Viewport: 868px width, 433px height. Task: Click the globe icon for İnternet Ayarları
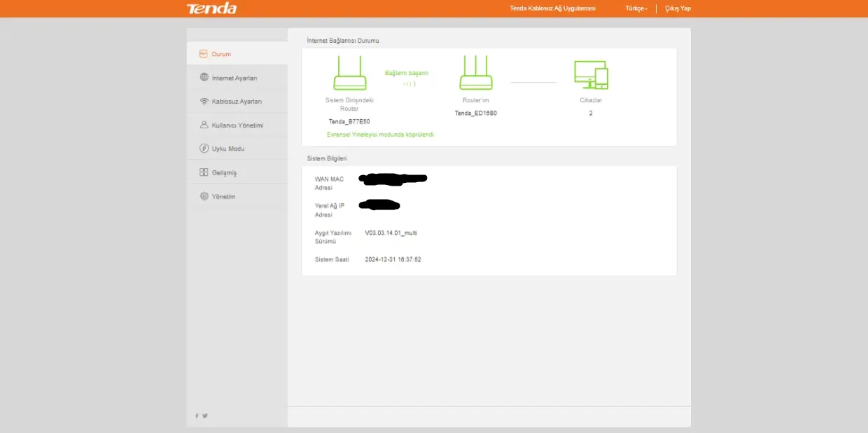[204, 77]
